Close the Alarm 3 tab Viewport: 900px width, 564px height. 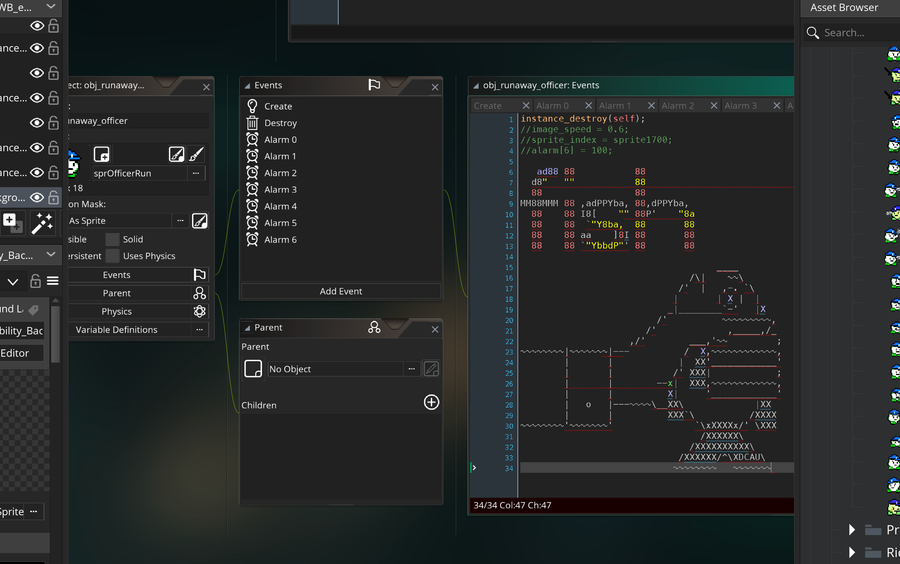point(777,106)
